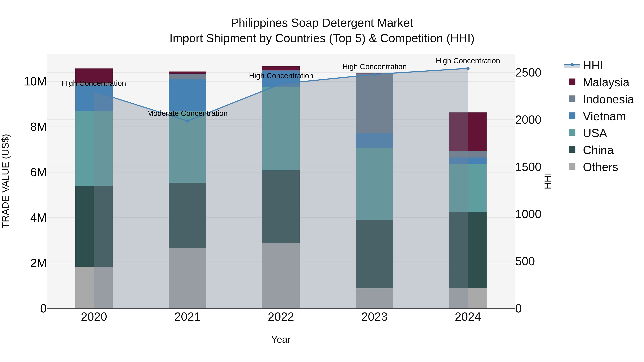Click the Malaysia color swatch in legend

(x=572, y=82)
